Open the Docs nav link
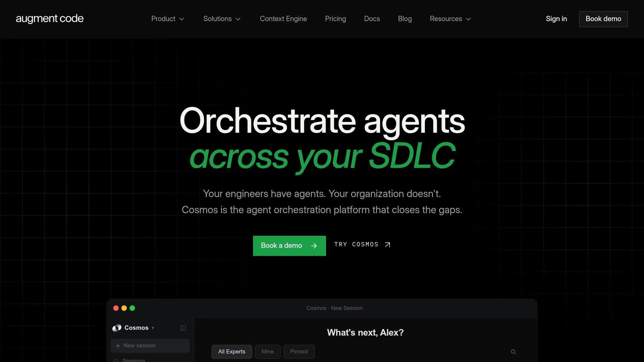This screenshot has height=362, width=644. click(372, 19)
